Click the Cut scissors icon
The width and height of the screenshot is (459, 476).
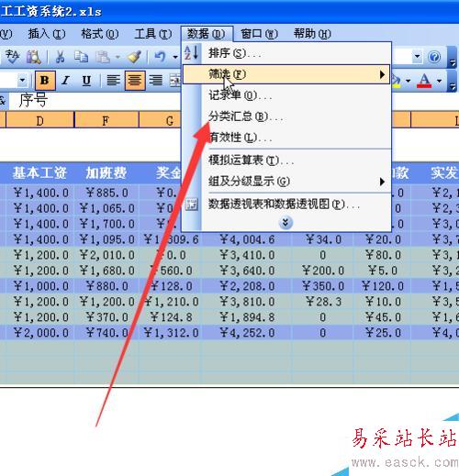[60, 57]
